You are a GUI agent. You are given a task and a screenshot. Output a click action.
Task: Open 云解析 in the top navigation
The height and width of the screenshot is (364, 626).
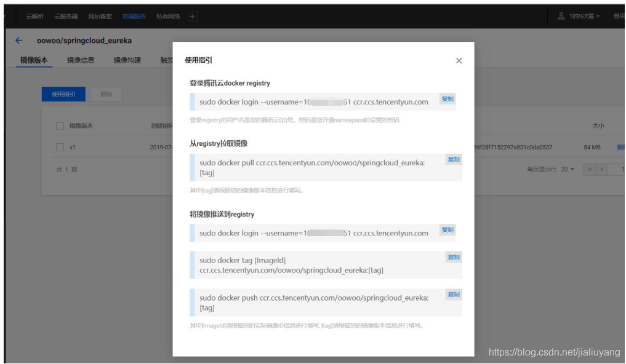tap(34, 17)
